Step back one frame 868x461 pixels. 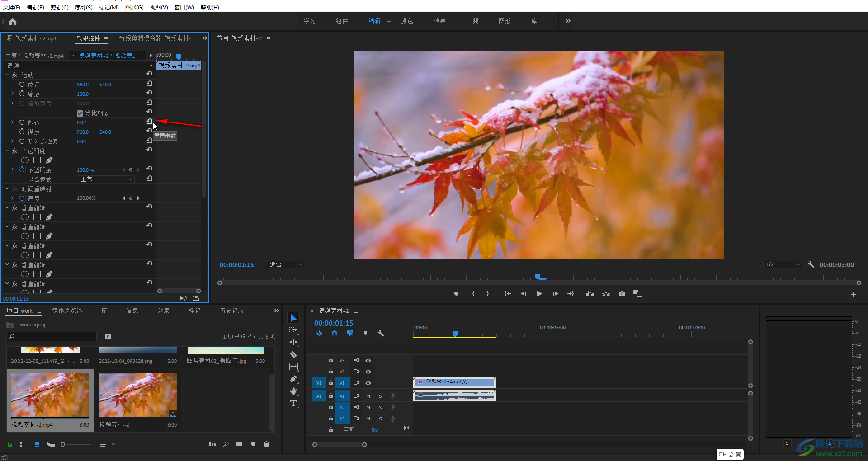[524, 294]
